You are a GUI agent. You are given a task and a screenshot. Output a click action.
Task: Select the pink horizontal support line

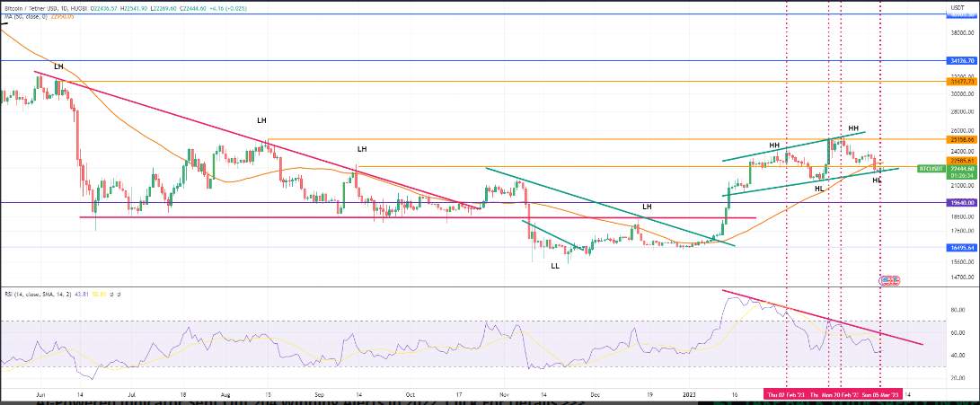[x=418, y=217]
